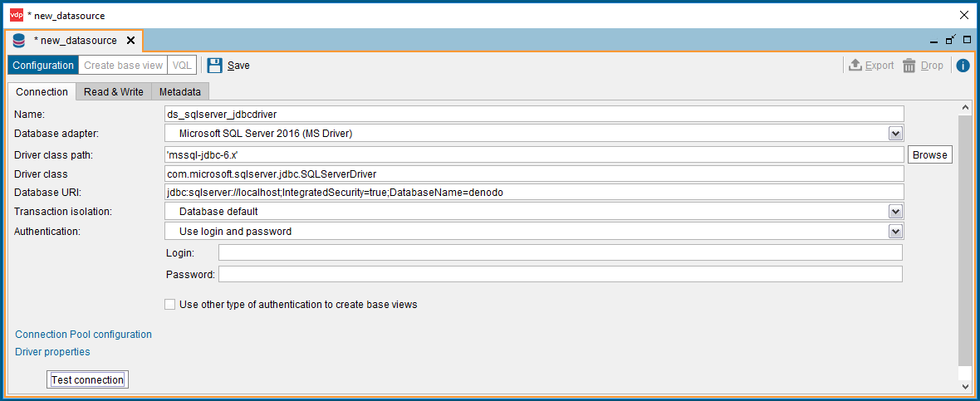Click the Export label
980x401 pixels.
[x=880, y=65]
